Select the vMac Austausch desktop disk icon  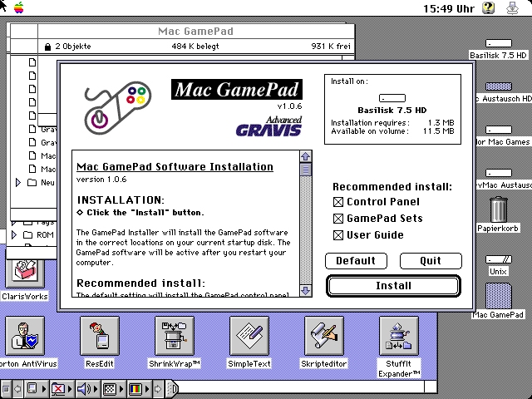coord(498,173)
